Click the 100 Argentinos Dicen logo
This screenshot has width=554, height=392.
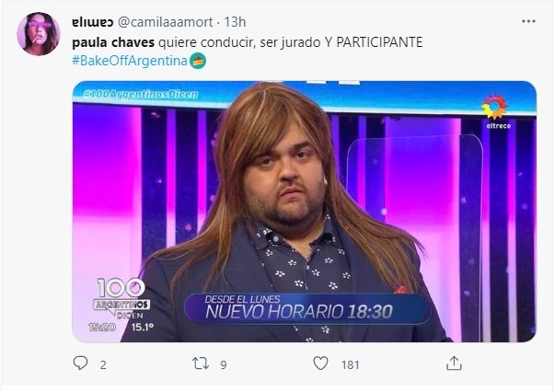coord(121,300)
